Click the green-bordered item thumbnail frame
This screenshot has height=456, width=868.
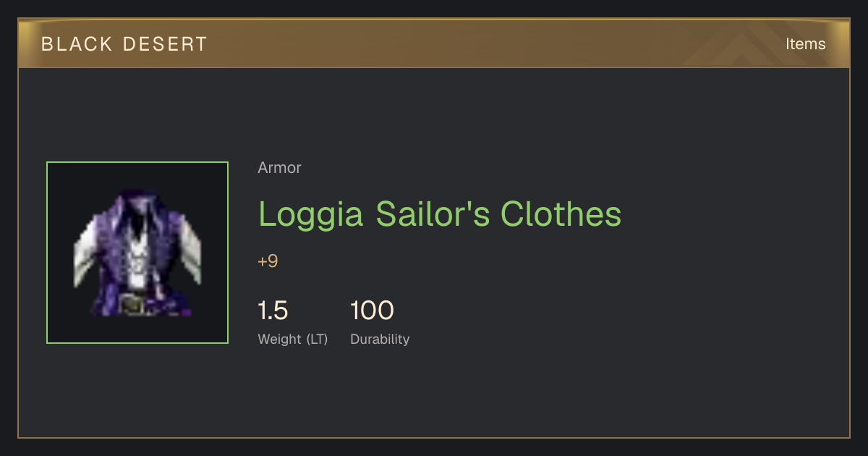pyautogui.click(x=137, y=253)
